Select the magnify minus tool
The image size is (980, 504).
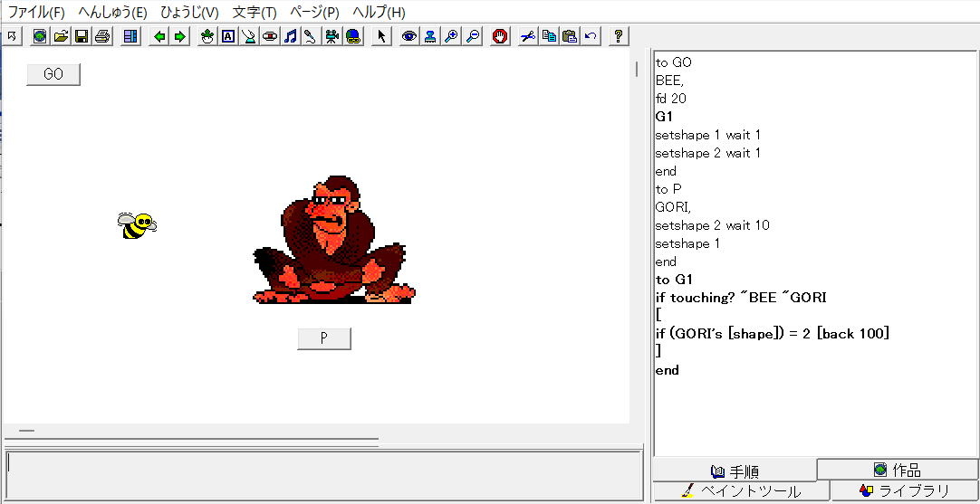click(x=473, y=36)
